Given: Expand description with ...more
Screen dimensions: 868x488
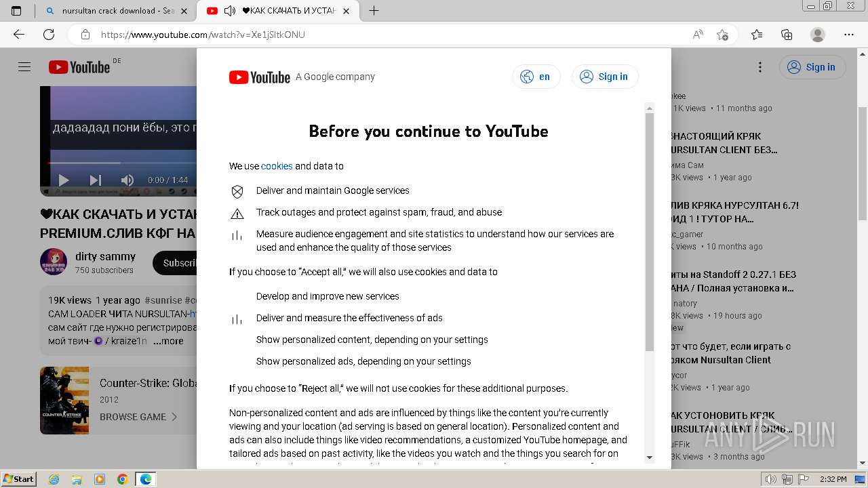Looking at the screenshot, I should 168,341.
